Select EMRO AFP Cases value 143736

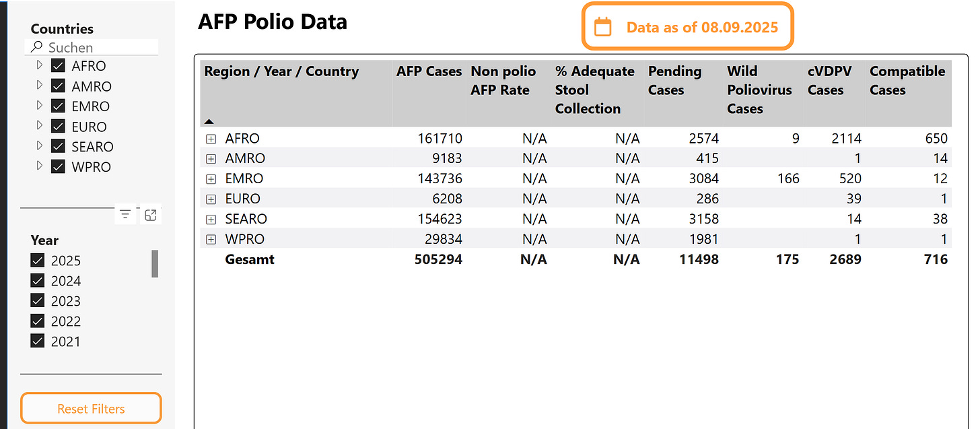click(439, 178)
